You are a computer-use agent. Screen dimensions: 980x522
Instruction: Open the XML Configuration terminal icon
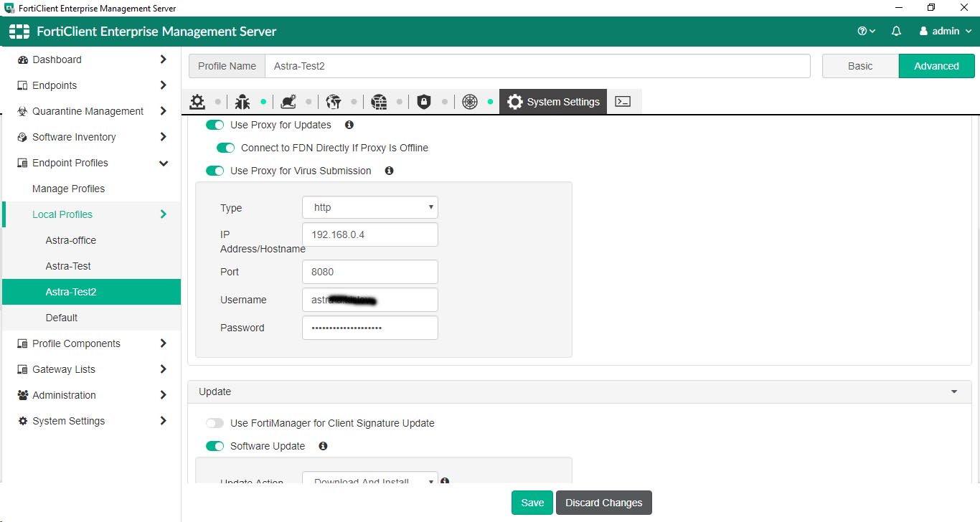coord(623,101)
